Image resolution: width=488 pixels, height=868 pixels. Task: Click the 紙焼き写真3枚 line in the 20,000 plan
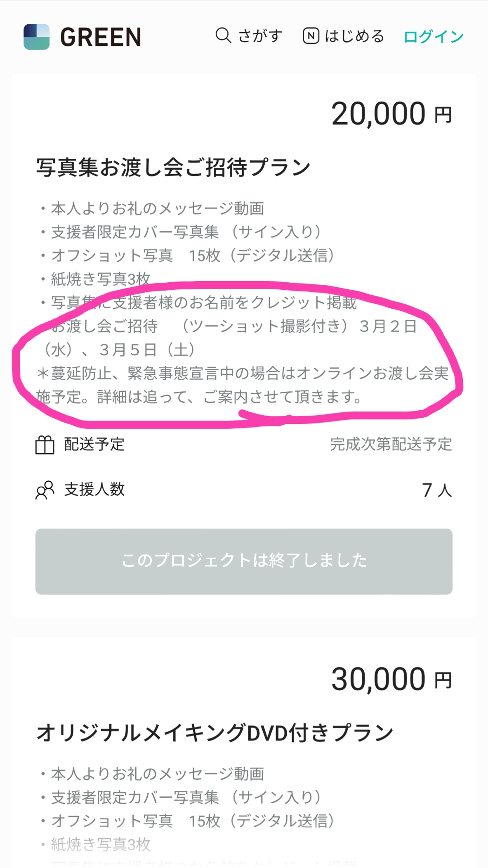(x=100, y=279)
